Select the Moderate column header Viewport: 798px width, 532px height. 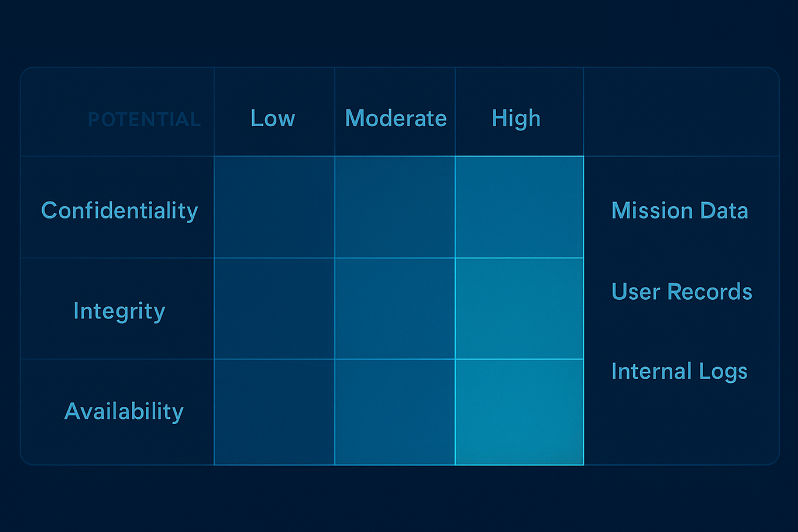(395, 118)
